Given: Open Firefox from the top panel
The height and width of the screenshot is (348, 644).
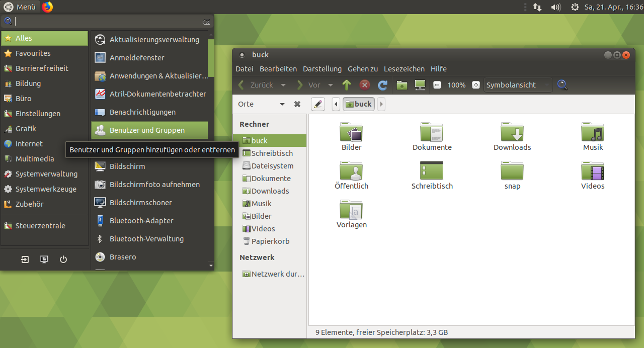Looking at the screenshot, I should click(x=47, y=7).
